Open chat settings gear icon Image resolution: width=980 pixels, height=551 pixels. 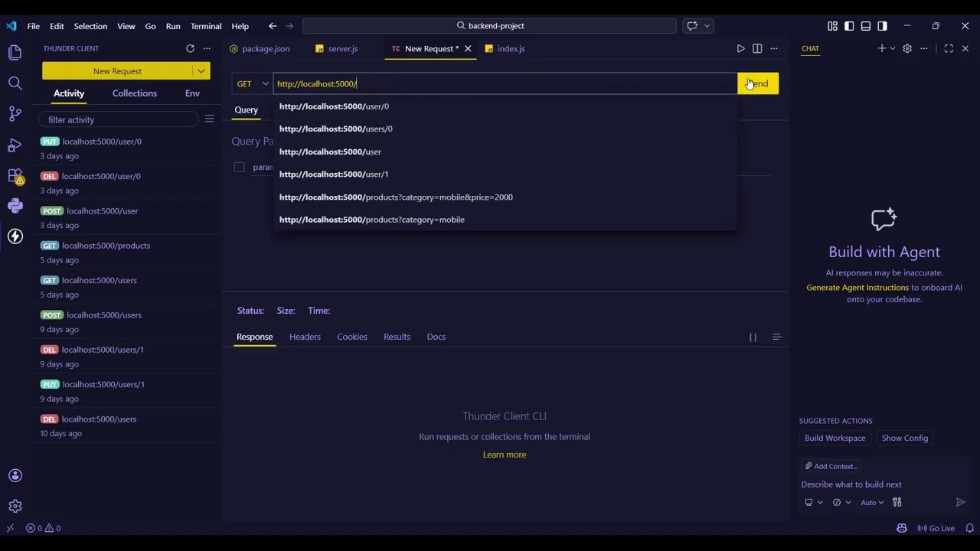tap(907, 48)
